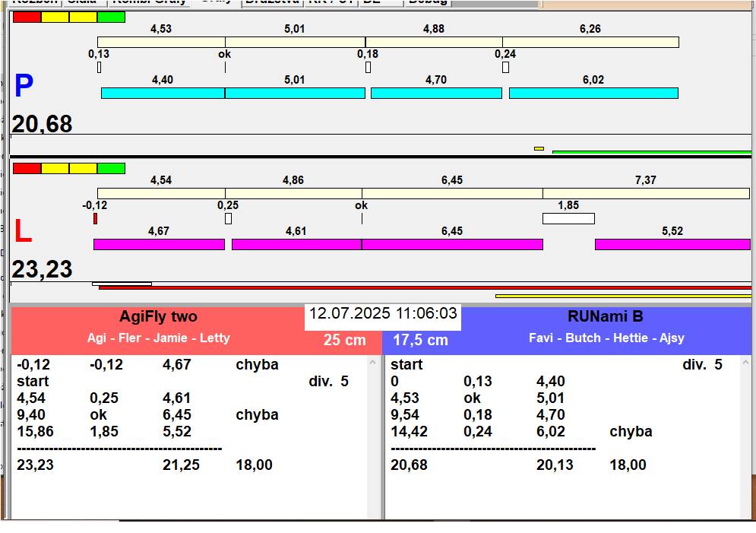Click the wide white 1,85 changeover box

pyautogui.click(x=568, y=218)
